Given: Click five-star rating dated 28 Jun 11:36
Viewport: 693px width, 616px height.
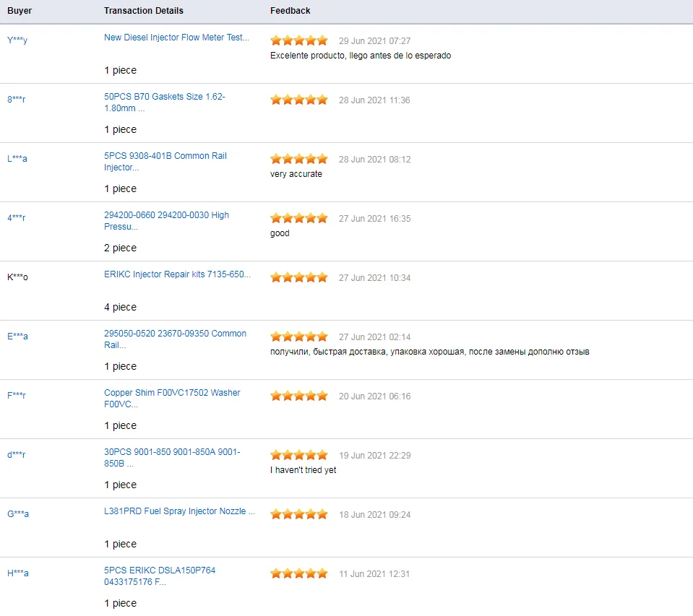Looking at the screenshot, I should 299,100.
